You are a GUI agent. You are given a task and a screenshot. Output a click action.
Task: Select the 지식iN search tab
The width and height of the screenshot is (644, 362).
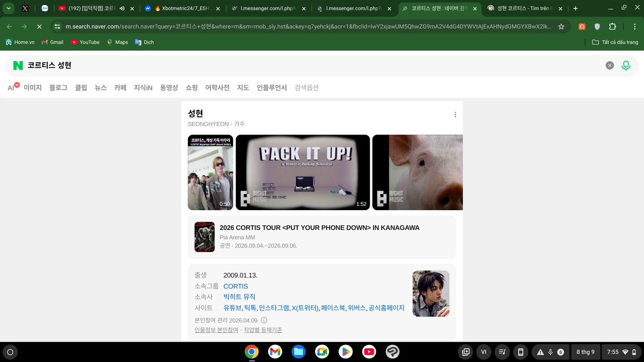(143, 87)
